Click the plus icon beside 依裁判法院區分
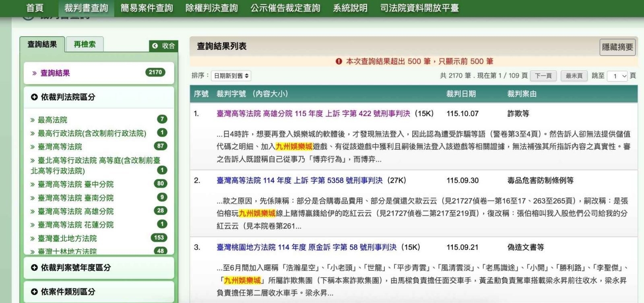Screen dimensions: 644x303 (34, 97)
